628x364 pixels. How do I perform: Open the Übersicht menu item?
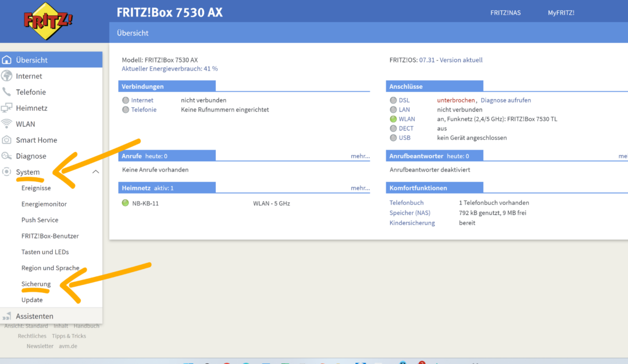[52, 60]
